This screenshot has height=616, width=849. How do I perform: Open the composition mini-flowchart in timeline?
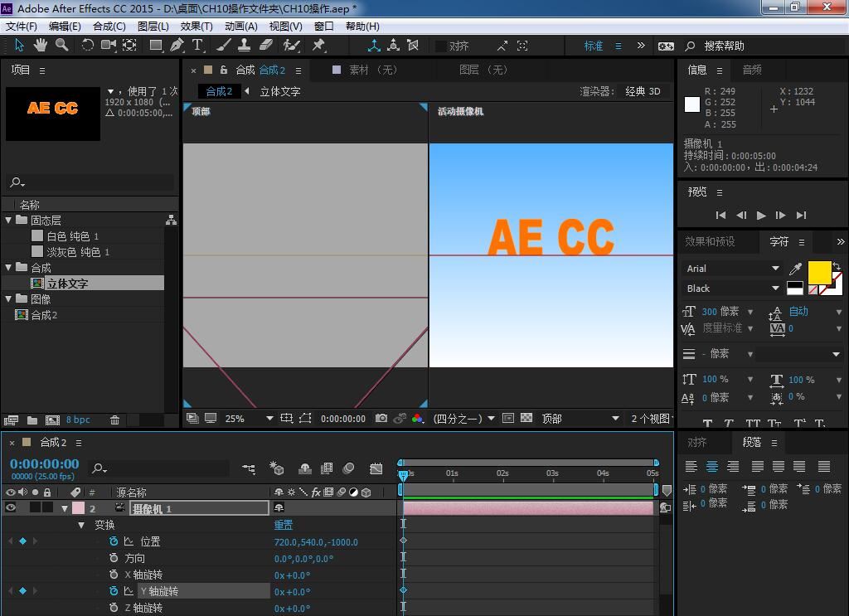[x=249, y=468]
